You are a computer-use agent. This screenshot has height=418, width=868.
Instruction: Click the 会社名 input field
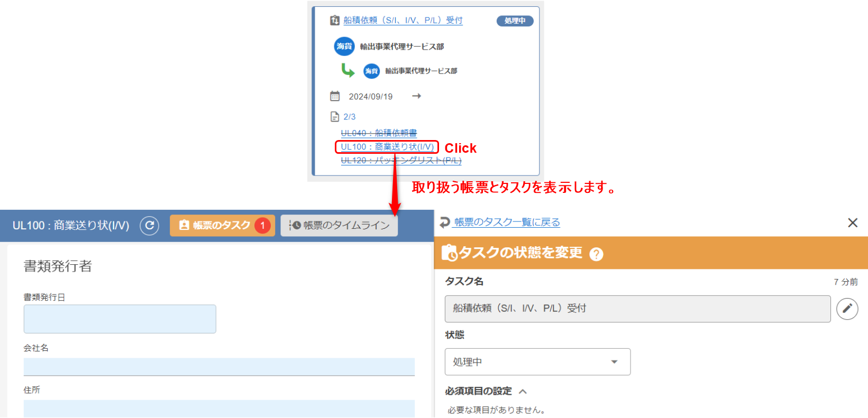219,367
